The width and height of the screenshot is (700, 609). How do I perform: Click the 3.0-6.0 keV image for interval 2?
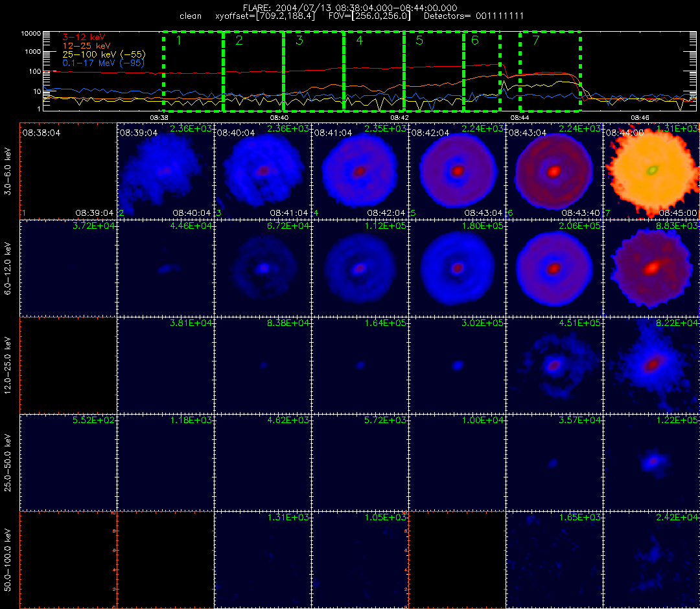tap(166, 171)
